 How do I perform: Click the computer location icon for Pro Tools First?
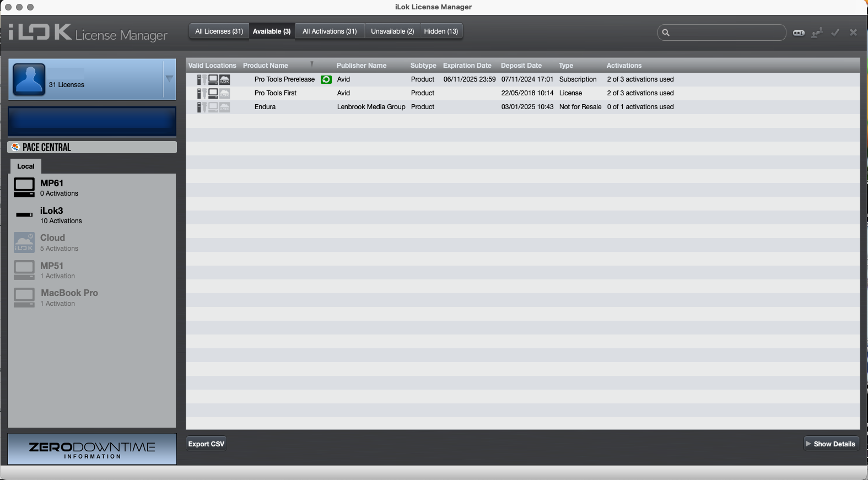(x=213, y=94)
